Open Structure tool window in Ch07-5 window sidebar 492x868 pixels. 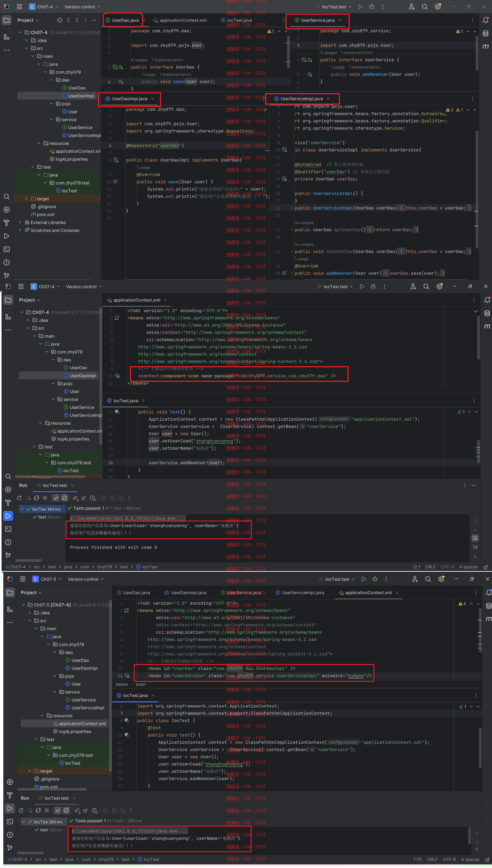[10, 609]
